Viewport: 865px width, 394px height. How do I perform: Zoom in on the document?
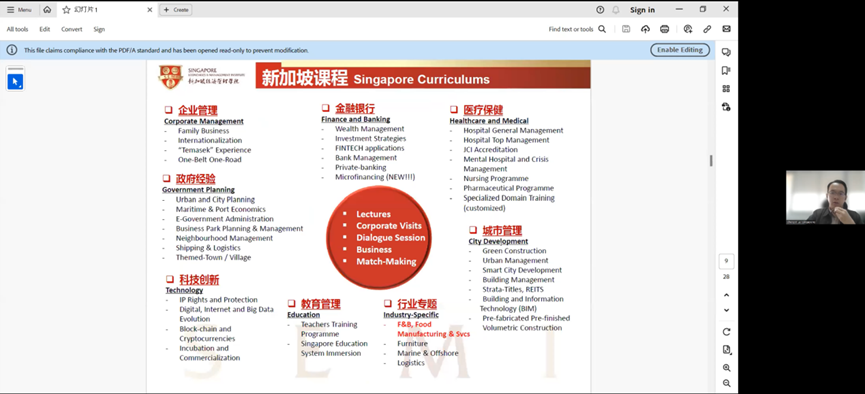727,368
